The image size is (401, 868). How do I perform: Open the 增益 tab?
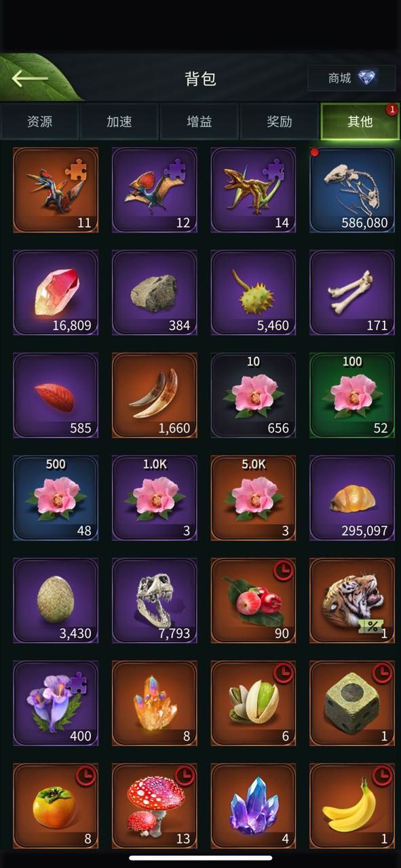coord(199,122)
